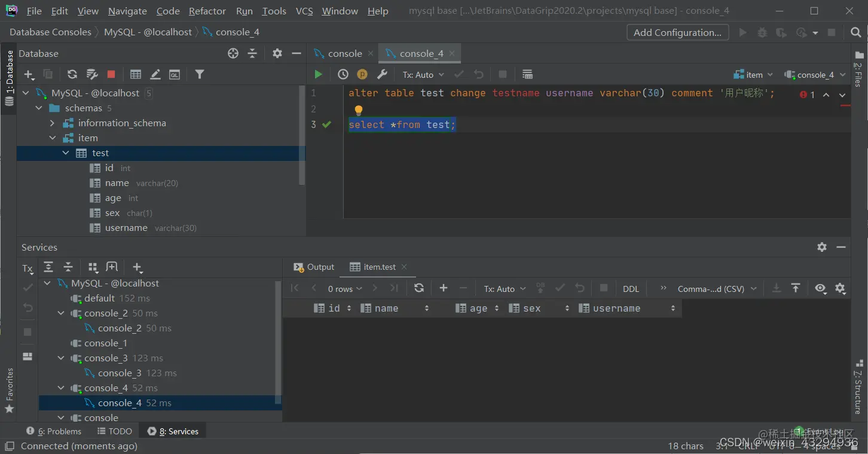Screen dimensions: 868x454
Task: Open console_4 session dropdown in editor toolbar
Action: pos(815,75)
